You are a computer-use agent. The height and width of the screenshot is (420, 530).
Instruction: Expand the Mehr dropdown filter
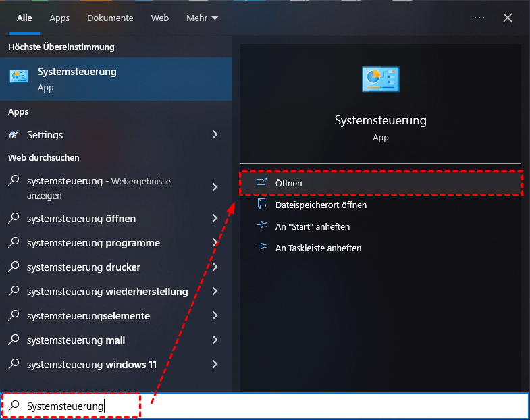(202, 18)
